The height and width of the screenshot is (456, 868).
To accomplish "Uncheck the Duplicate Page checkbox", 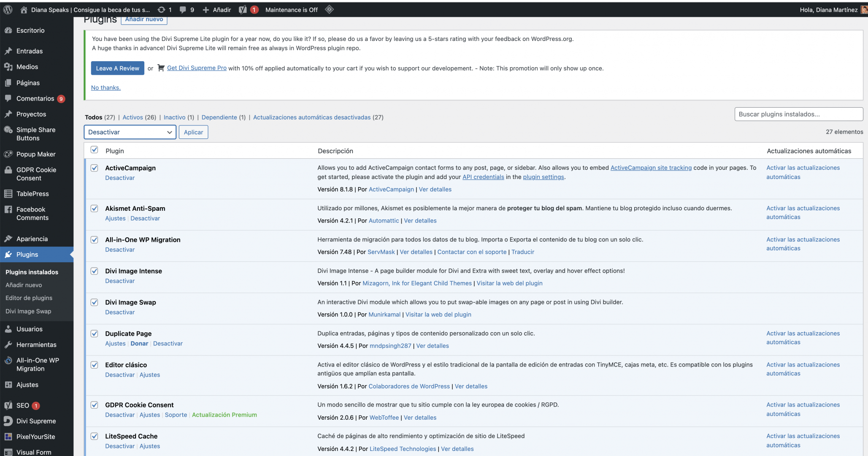I will [95, 334].
